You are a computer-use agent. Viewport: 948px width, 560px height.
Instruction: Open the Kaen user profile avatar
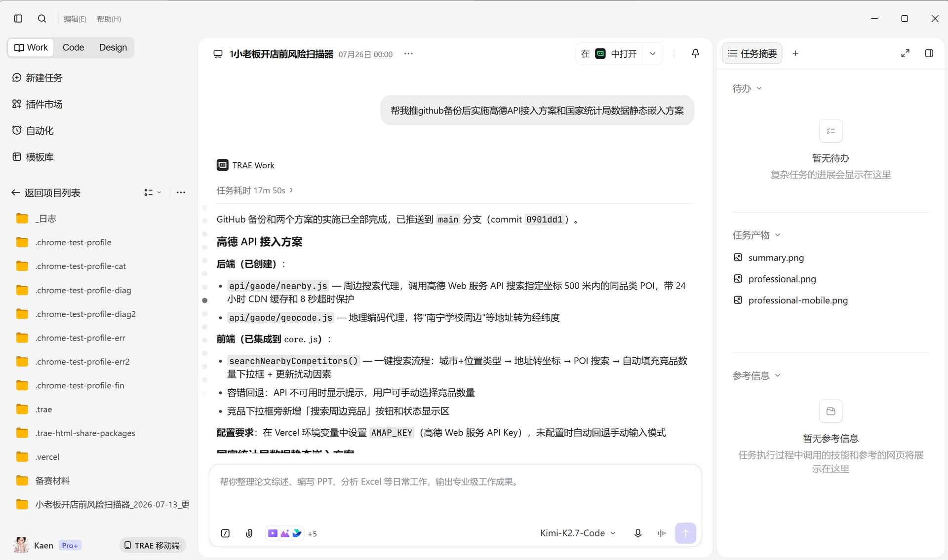[21, 545]
